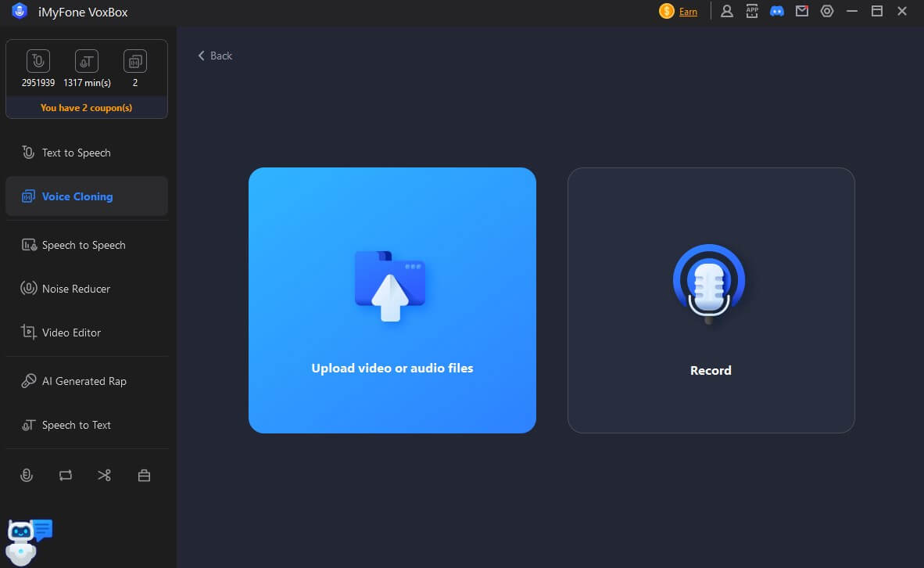Image resolution: width=924 pixels, height=568 pixels.
Task: Choose the Record option card
Action: tap(711, 300)
